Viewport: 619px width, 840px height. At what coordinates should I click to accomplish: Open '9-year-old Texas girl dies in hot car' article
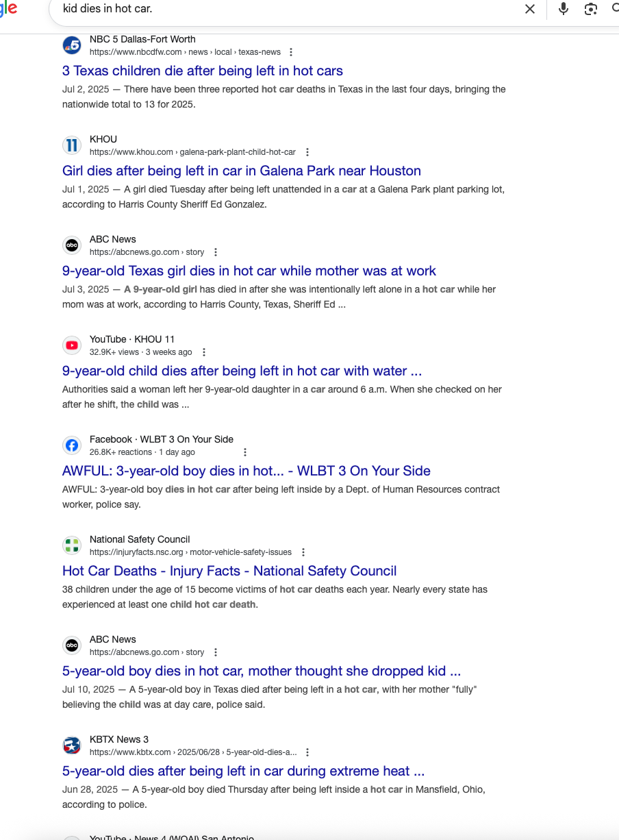point(249,271)
